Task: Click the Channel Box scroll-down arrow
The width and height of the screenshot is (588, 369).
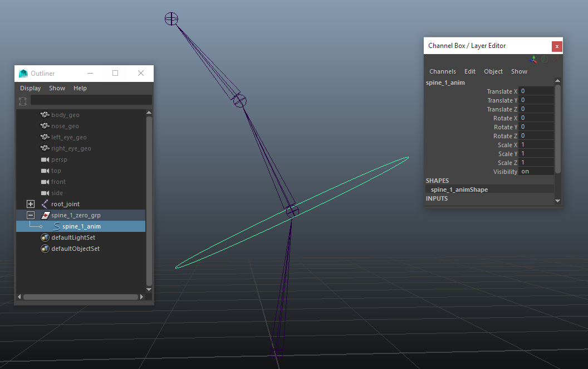Action: click(x=557, y=201)
